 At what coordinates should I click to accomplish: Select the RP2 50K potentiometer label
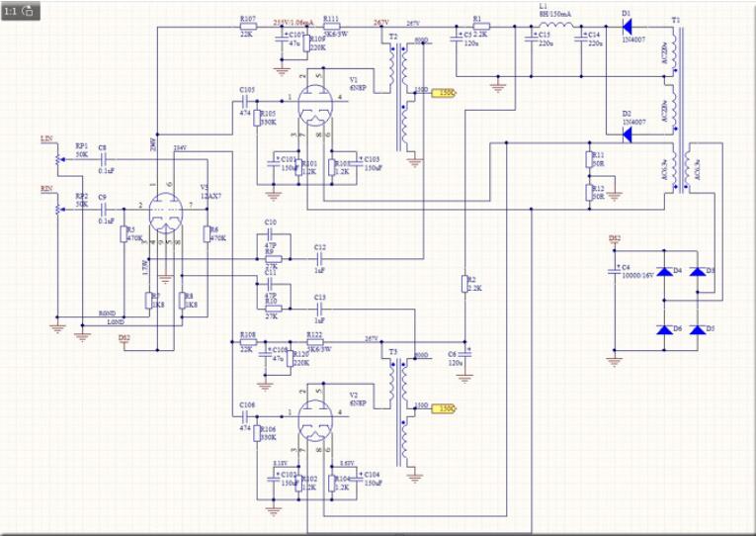(82, 196)
